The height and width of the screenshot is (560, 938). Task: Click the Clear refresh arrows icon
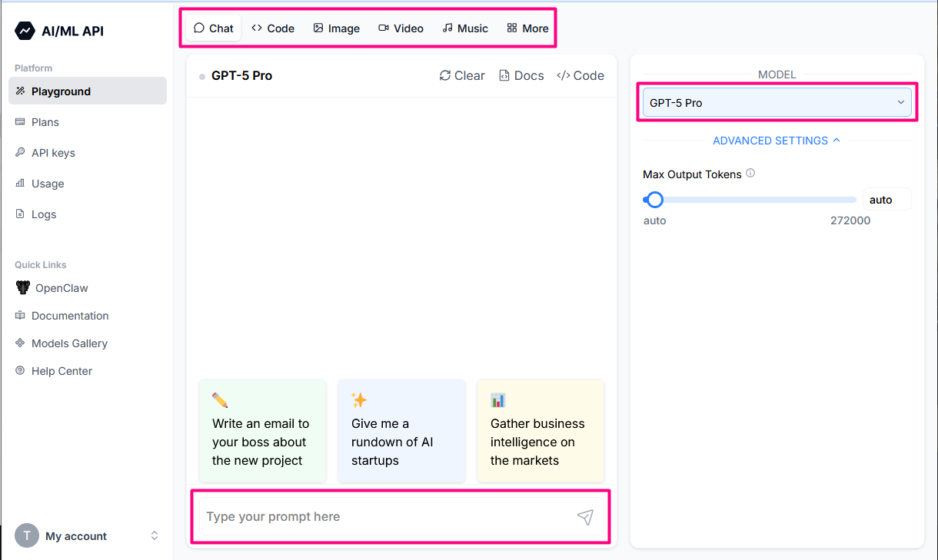(x=445, y=75)
